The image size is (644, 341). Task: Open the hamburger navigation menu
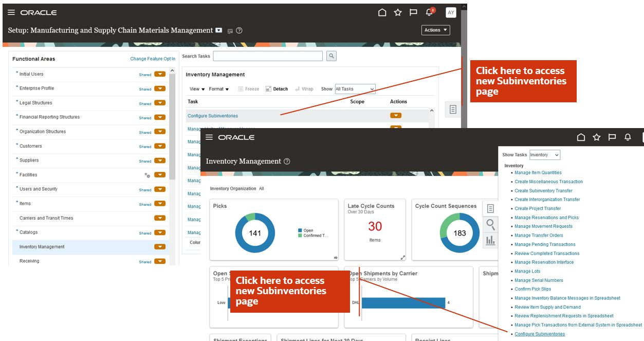pyautogui.click(x=11, y=12)
